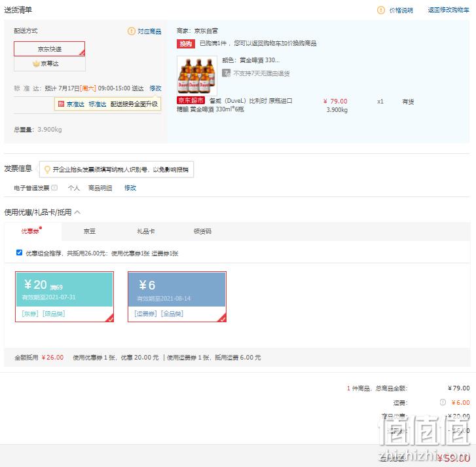The width and height of the screenshot is (476, 467).
Task: Go back via 返回修改购物车
Action: tap(449, 10)
